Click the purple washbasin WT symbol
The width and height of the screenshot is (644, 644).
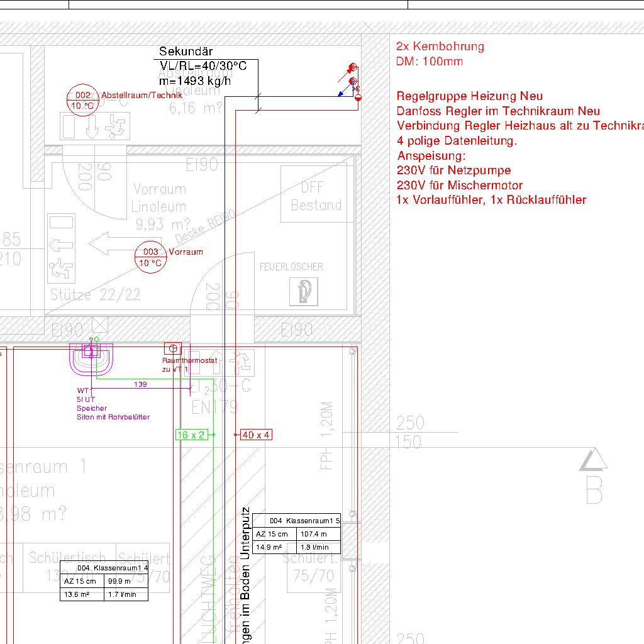click(x=92, y=358)
